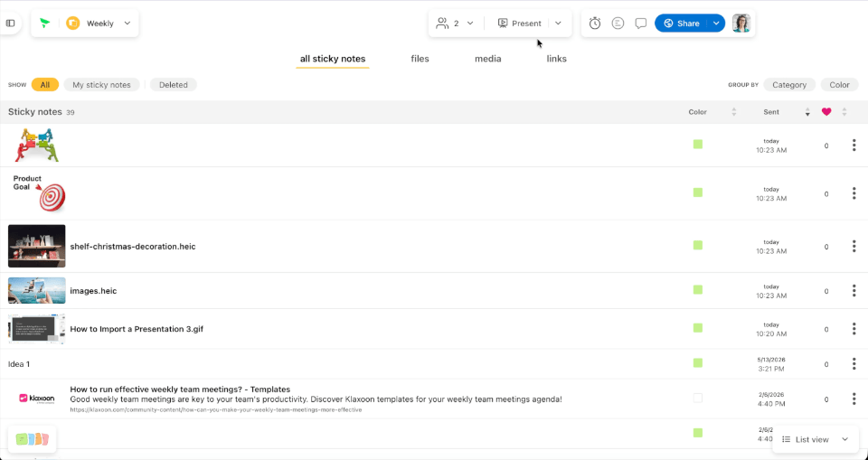Click the green paper-plane Klaxoon logo
868x460 pixels.
45,23
